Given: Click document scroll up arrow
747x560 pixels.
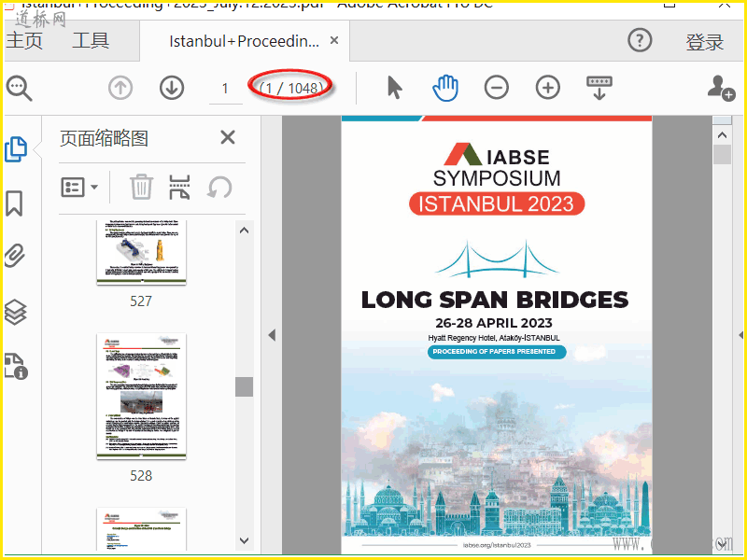Looking at the screenshot, I should [x=722, y=135].
